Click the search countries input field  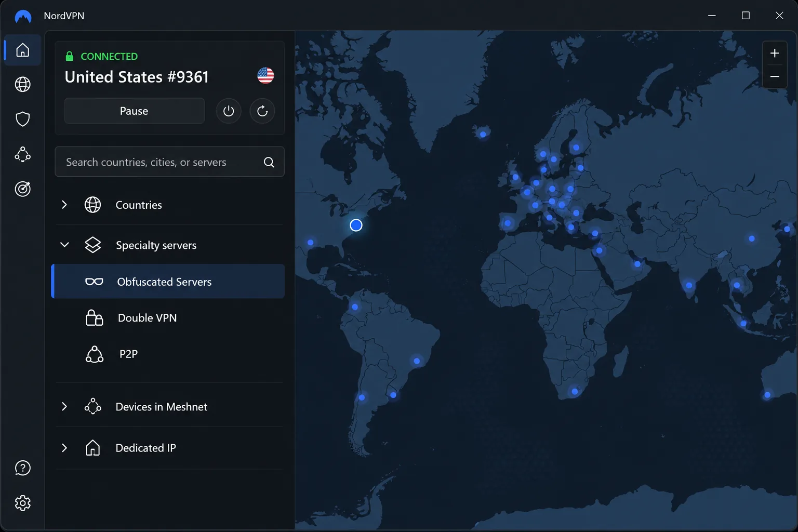point(169,162)
